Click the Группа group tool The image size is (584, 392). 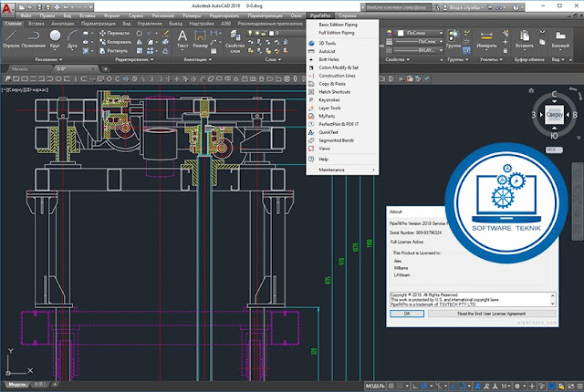[x=454, y=39]
